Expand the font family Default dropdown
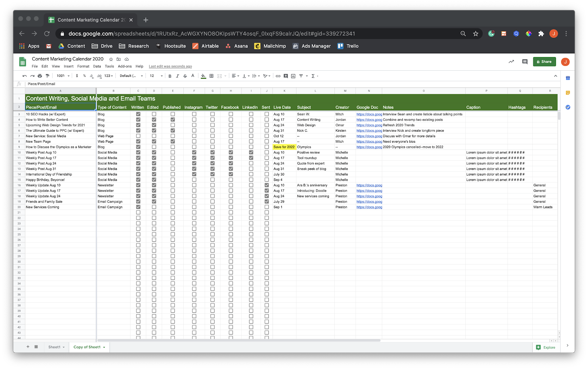This screenshot has height=369, width=588. click(x=131, y=76)
